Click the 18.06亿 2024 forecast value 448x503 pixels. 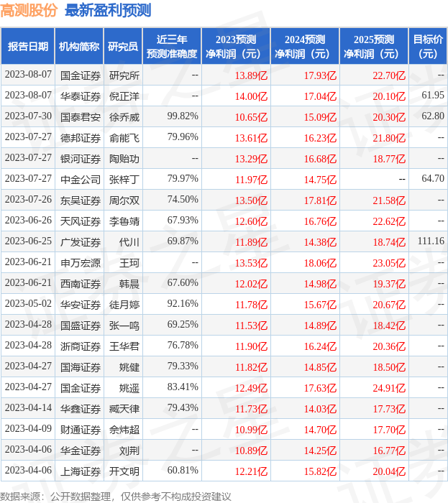coord(320,263)
